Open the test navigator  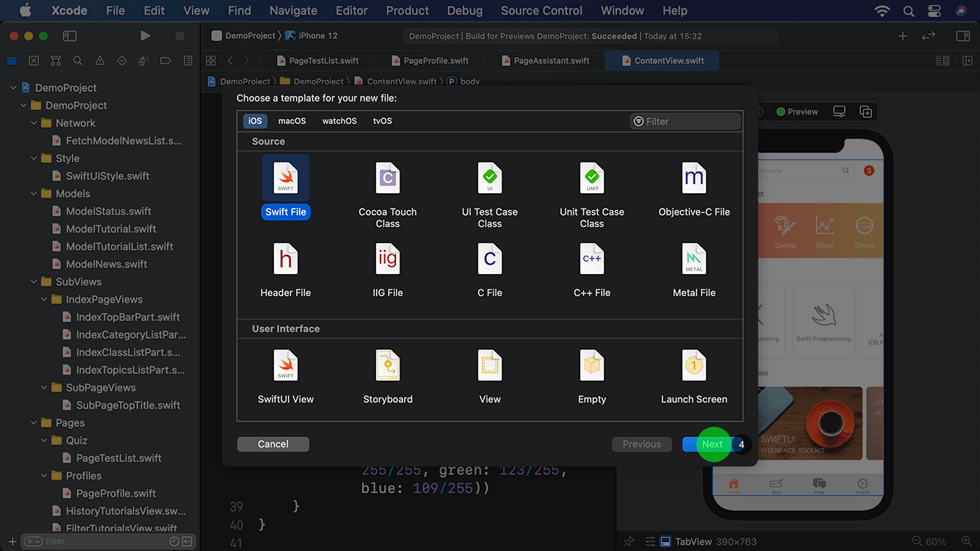point(122,61)
